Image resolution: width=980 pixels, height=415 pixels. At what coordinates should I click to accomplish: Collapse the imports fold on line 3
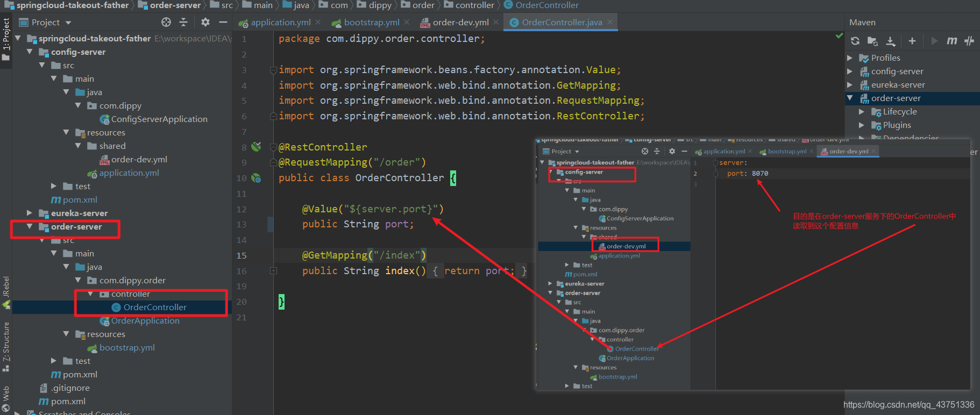(x=273, y=70)
